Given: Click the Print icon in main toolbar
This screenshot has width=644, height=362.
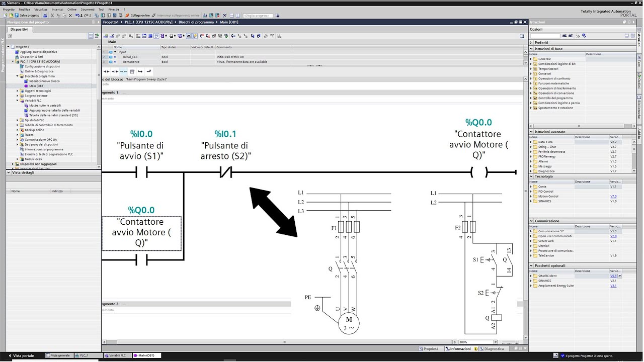Looking at the screenshot, I should click(x=45, y=16).
